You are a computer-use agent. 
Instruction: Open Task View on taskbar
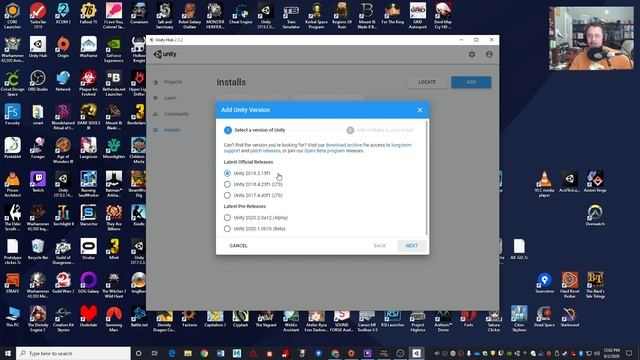coord(155,353)
